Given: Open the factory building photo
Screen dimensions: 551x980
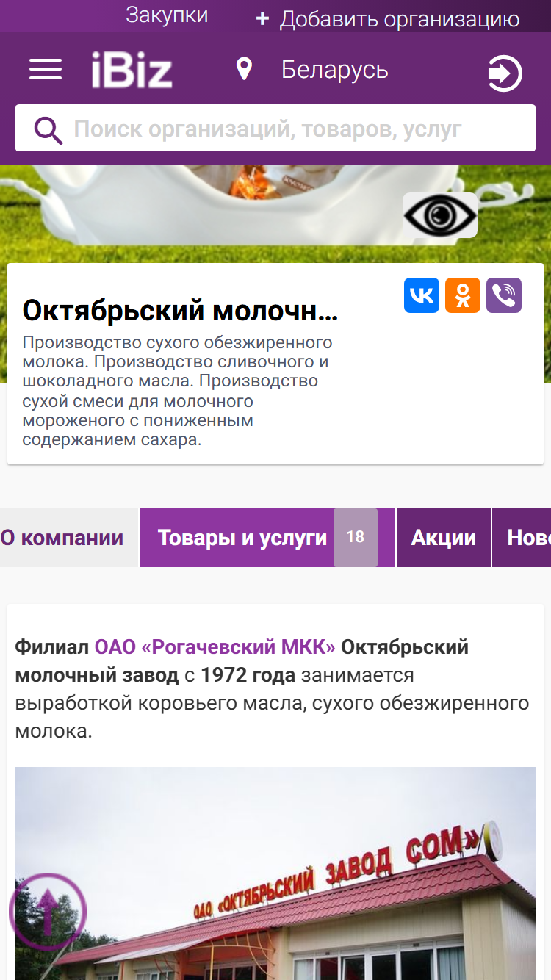Looking at the screenshot, I should [275, 873].
